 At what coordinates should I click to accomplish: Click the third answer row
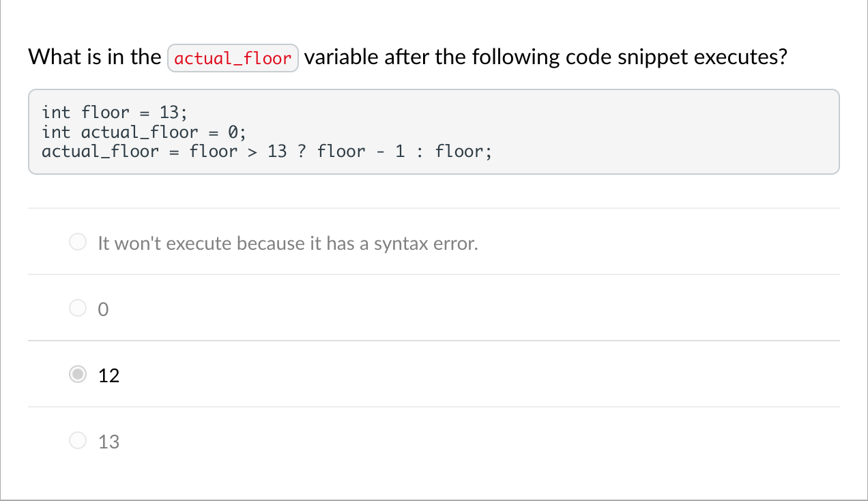pos(434,375)
